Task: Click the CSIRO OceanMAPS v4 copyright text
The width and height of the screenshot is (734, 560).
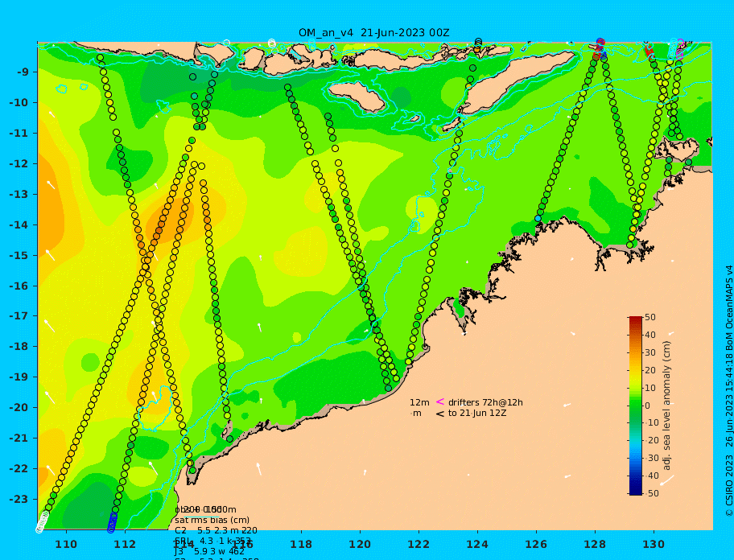Action: point(729,391)
